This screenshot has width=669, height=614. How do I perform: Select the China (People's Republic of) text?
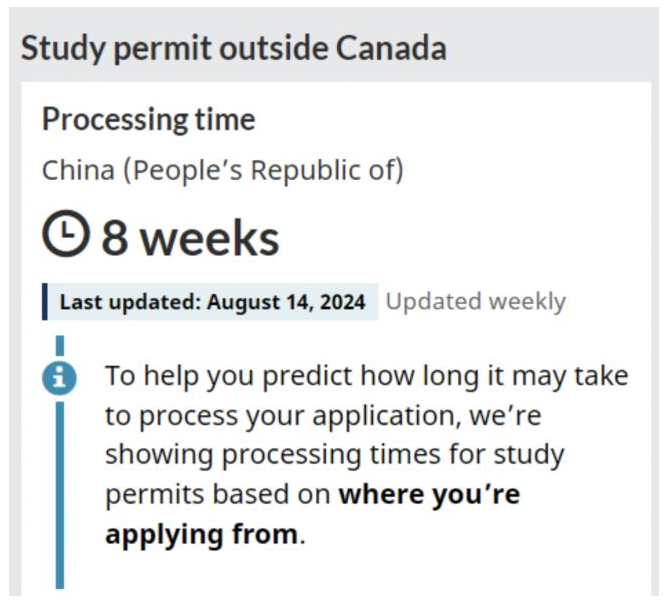pos(222,171)
